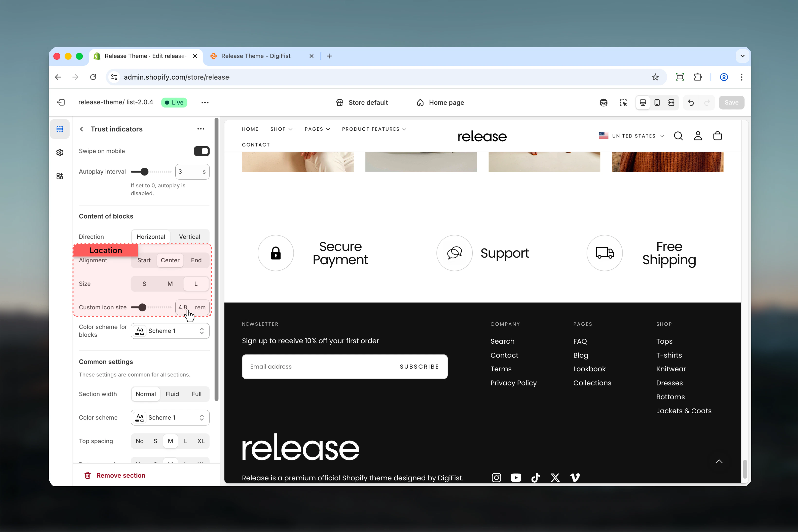
Task: Open the Sections panel icon in sidebar
Action: pyautogui.click(x=60, y=129)
